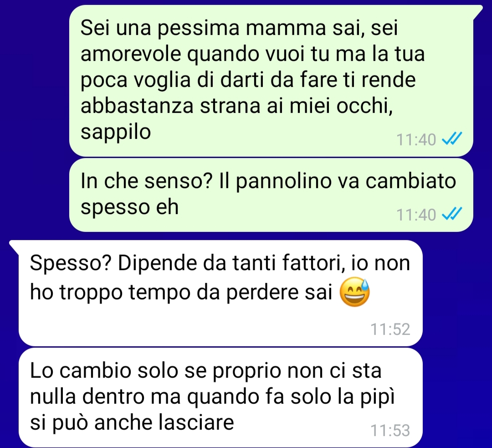Select the "Lo cambio solo se proprio" message

pos(220,397)
